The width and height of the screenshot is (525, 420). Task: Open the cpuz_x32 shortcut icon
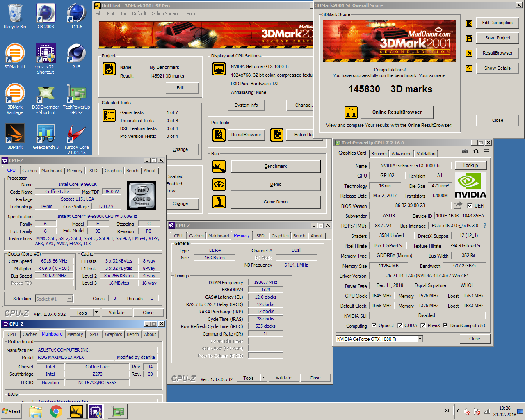(x=46, y=59)
